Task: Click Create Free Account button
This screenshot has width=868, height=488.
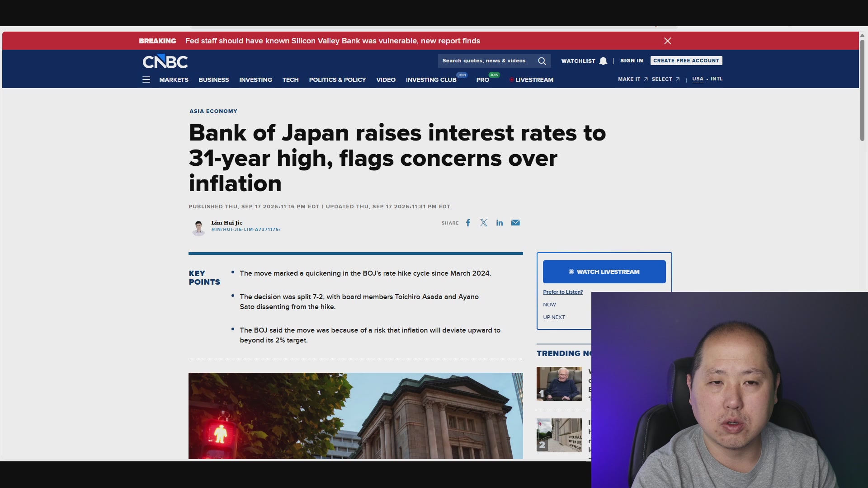Action: coord(686,61)
